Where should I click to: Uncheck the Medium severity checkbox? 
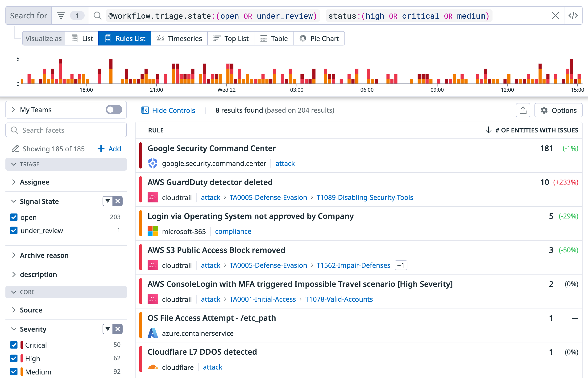[x=14, y=372]
